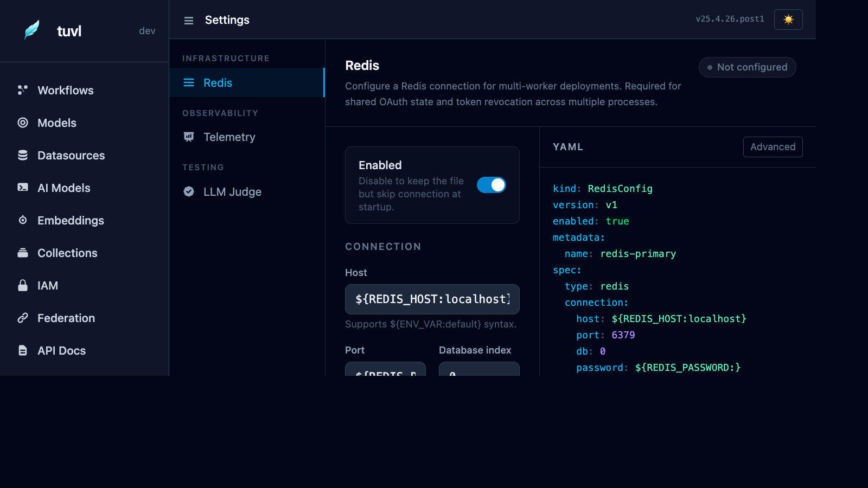Image resolution: width=868 pixels, height=488 pixels.
Task: Disable the Redis Enabled switch
Action: (492, 185)
